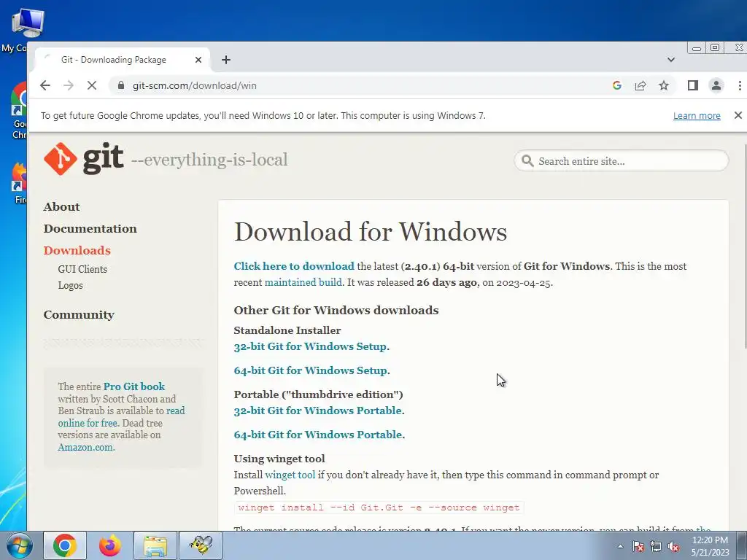Image resolution: width=747 pixels, height=560 pixels.
Task: Click the bee application taskbar icon
Action: tap(201, 545)
